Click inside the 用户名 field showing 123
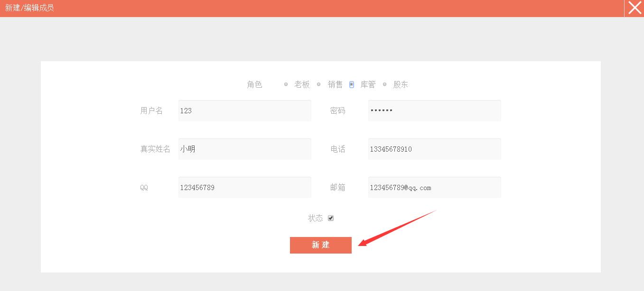644x291 pixels. pyautogui.click(x=244, y=110)
